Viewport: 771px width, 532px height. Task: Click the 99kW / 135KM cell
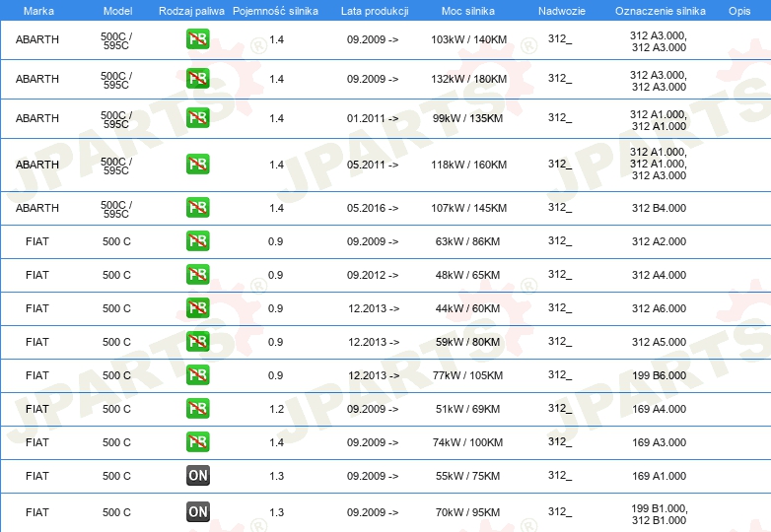tap(467, 118)
